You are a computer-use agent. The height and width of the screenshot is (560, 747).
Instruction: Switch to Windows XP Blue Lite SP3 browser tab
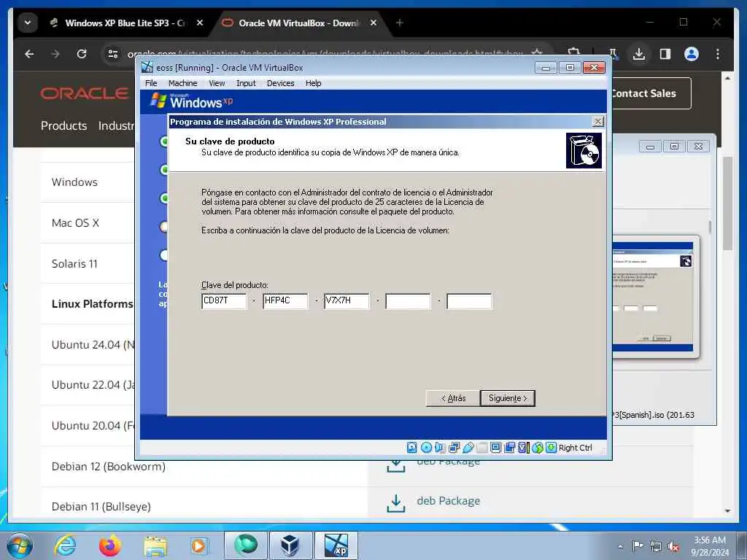125,23
